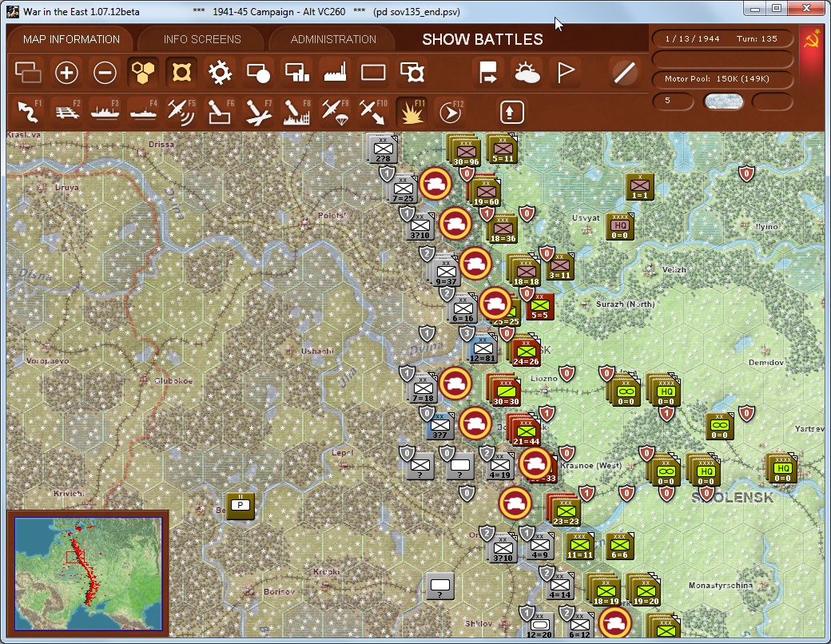Viewport: 831px width, 644px height.
Task: Select the HQ unit near Usvyat
Action: [619, 226]
